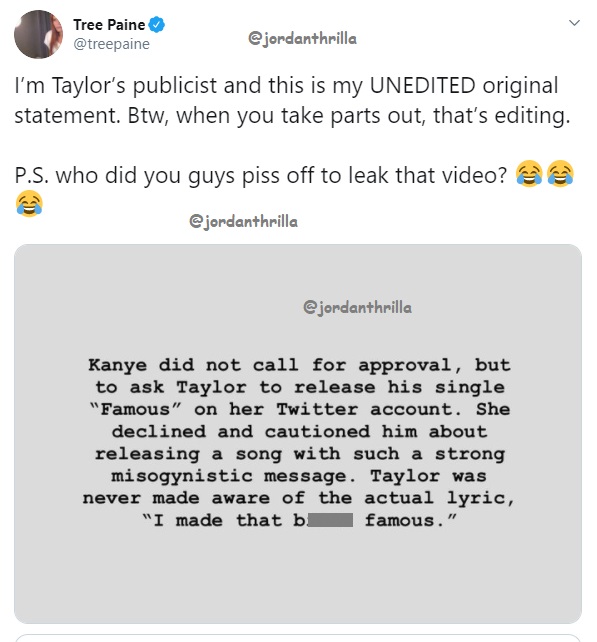Open Tree Paine's profile avatar
Viewport: 597px width, 642px height.
pos(38,34)
